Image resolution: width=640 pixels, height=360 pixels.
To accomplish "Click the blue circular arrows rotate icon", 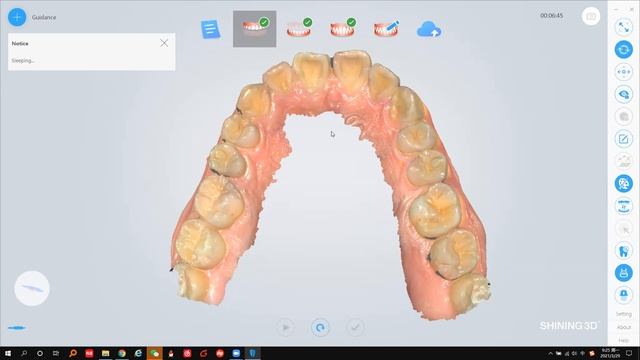I will 624,50.
